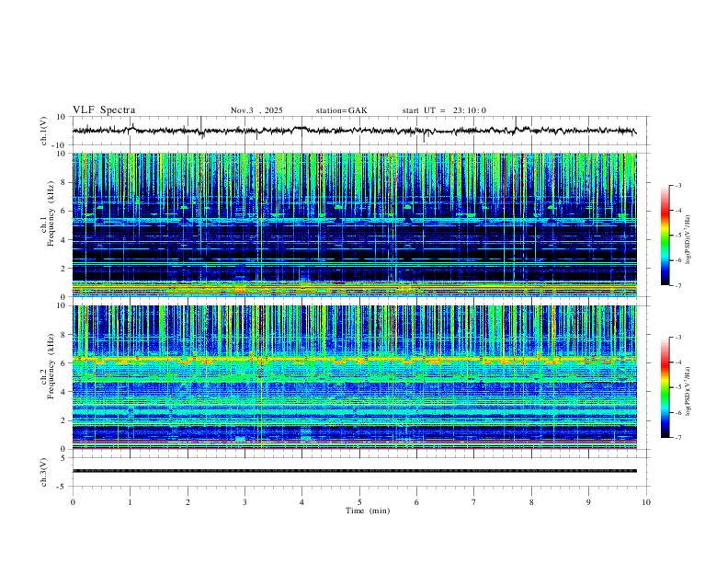728x563 pixels.
Task: Click the ch.2 PSD color scale bar
Action: click(665, 387)
